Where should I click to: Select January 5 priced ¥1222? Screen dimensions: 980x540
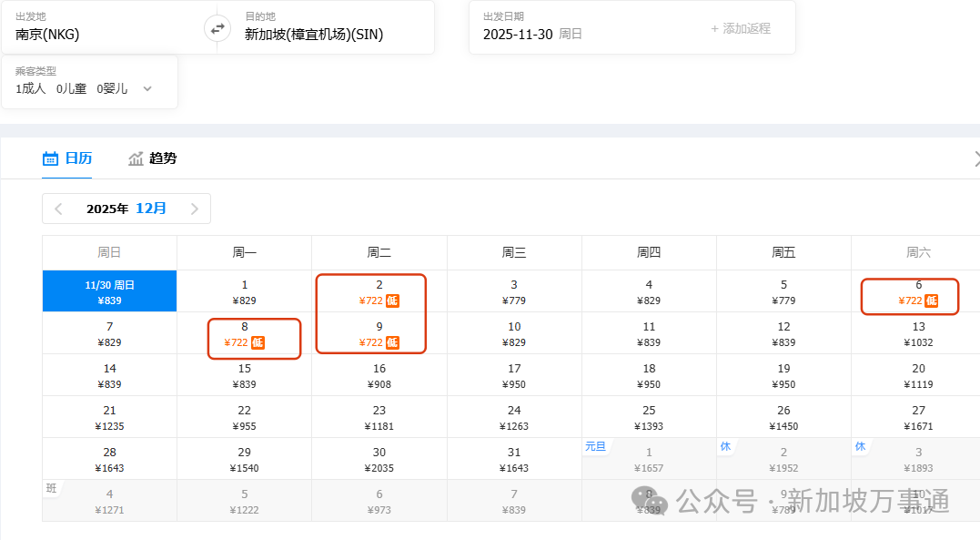[x=245, y=501]
